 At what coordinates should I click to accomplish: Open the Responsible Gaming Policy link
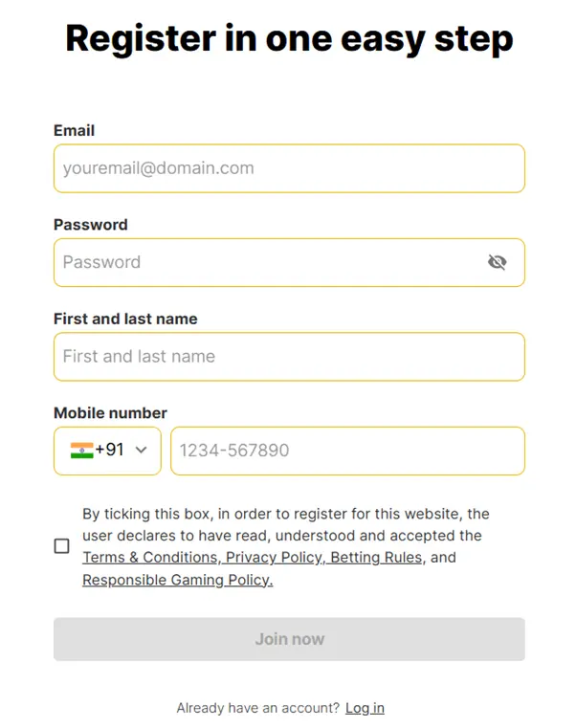tap(177, 580)
